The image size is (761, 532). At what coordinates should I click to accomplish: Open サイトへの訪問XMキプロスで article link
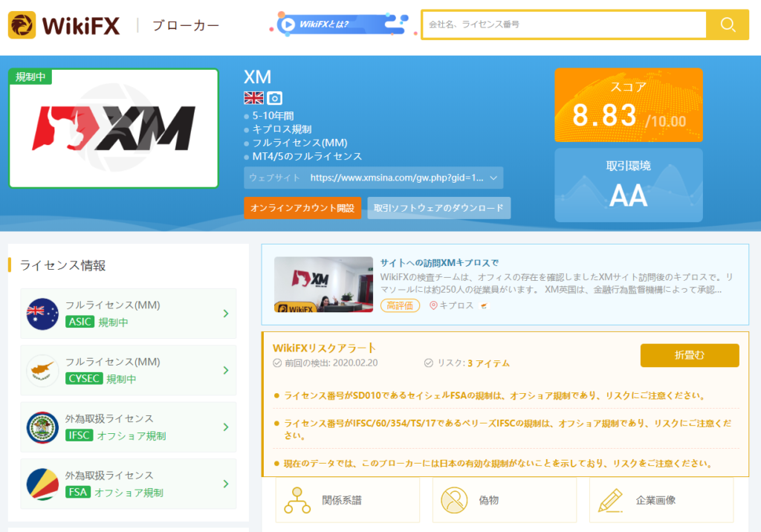[x=439, y=262]
